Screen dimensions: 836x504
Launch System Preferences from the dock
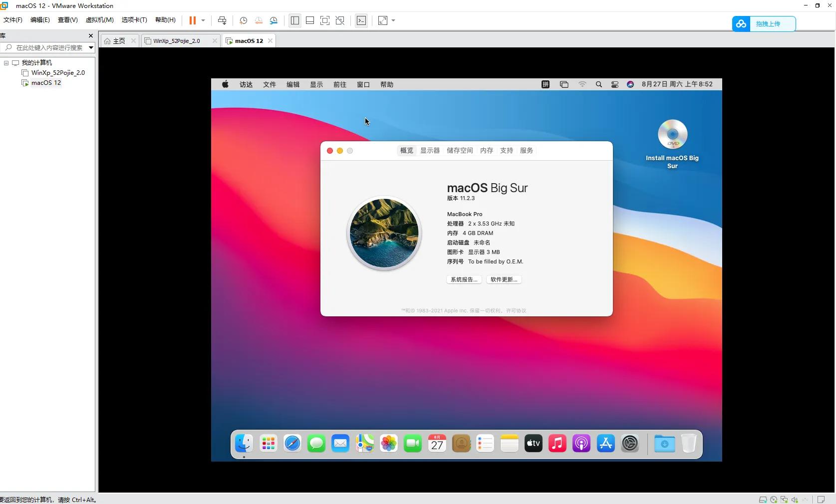pyautogui.click(x=630, y=443)
